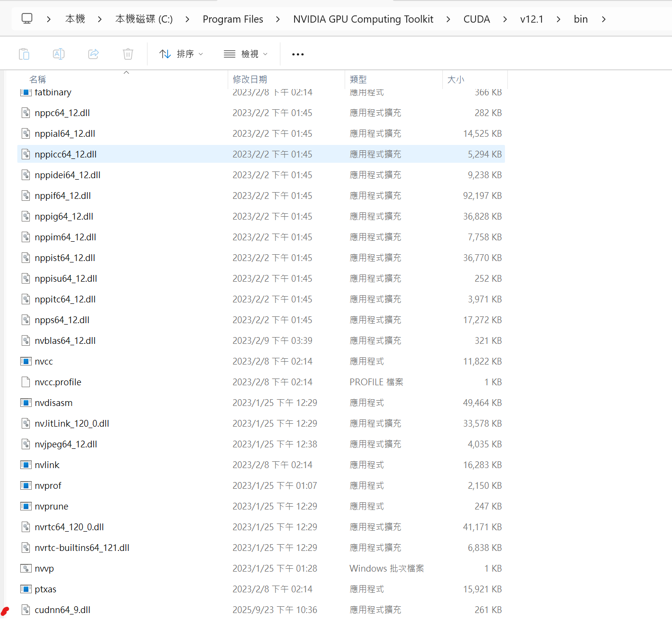Go to NVIDIA GPU Computing Toolkit folder

click(363, 19)
